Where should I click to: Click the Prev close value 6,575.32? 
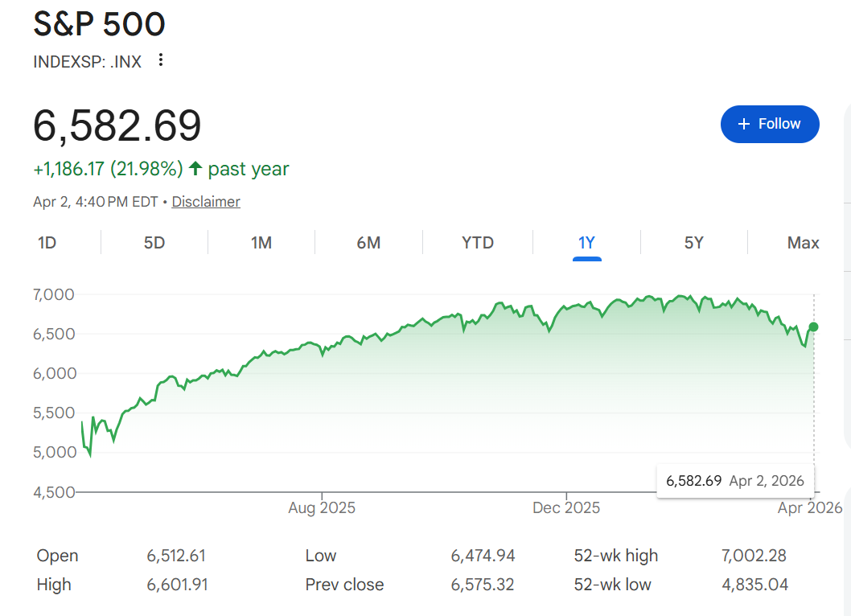[483, 585]
